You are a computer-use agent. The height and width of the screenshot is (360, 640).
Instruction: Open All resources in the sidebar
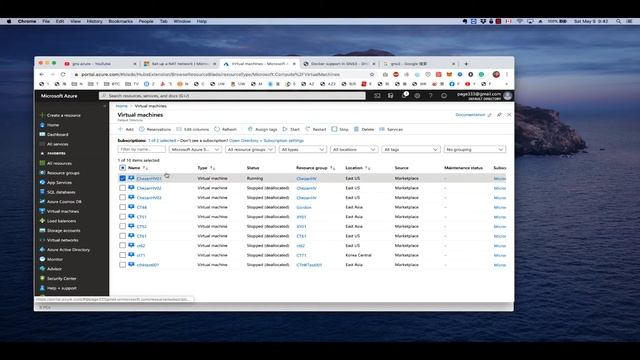[x=59, y=163]
